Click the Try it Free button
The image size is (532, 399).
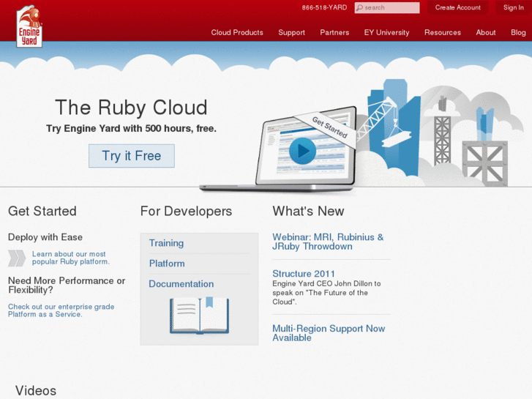click(132, 156)
